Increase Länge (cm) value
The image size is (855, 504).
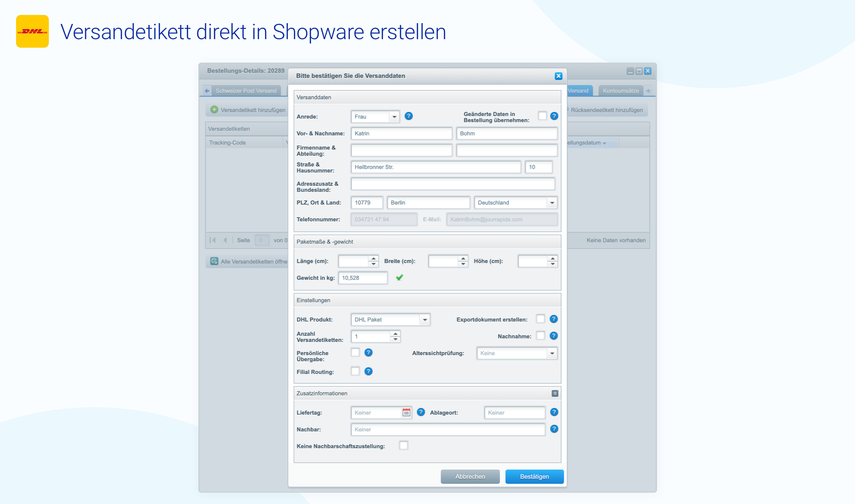(x=373, y=258)
